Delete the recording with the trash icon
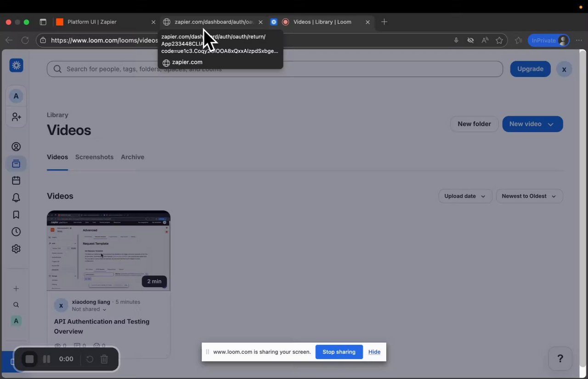Screen dimensions: 588x379 tap(104, 359)
